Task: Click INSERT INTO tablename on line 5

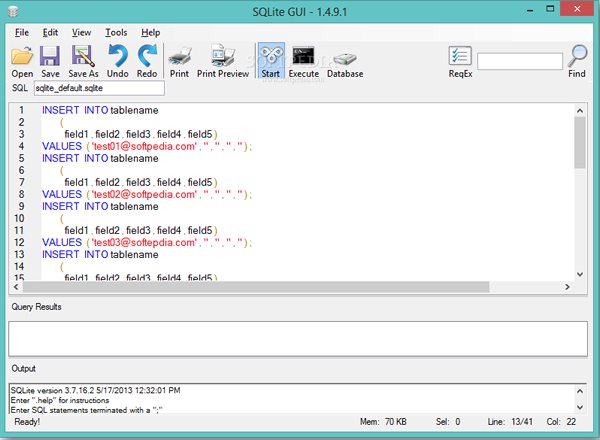Action: pyautogui.click(x=100, y=158)
